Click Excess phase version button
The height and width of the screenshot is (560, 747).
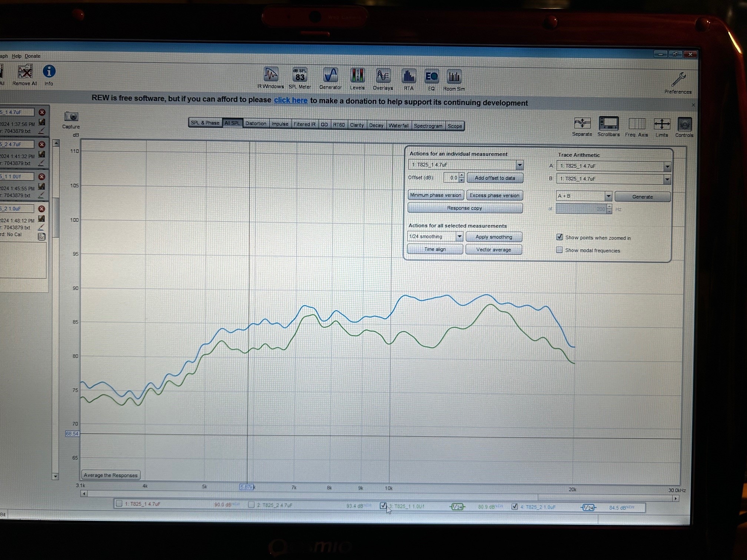click(494, 195)
